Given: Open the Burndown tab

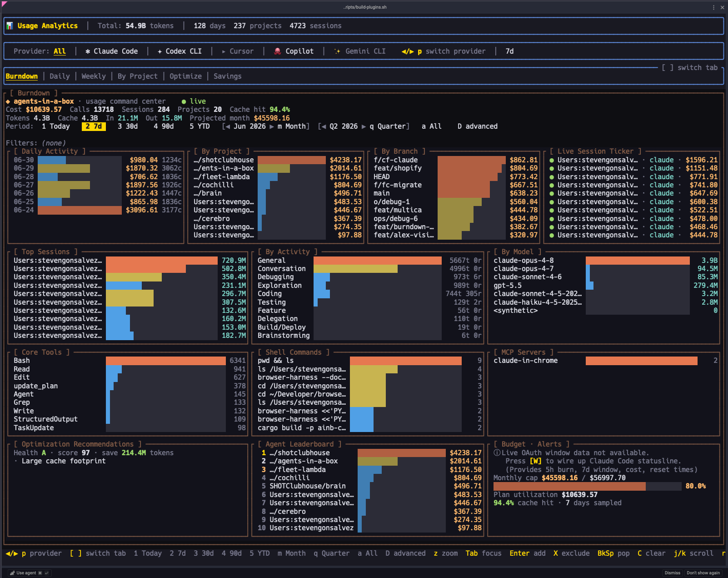Looking at the screenshot, I should pos(22,76).
